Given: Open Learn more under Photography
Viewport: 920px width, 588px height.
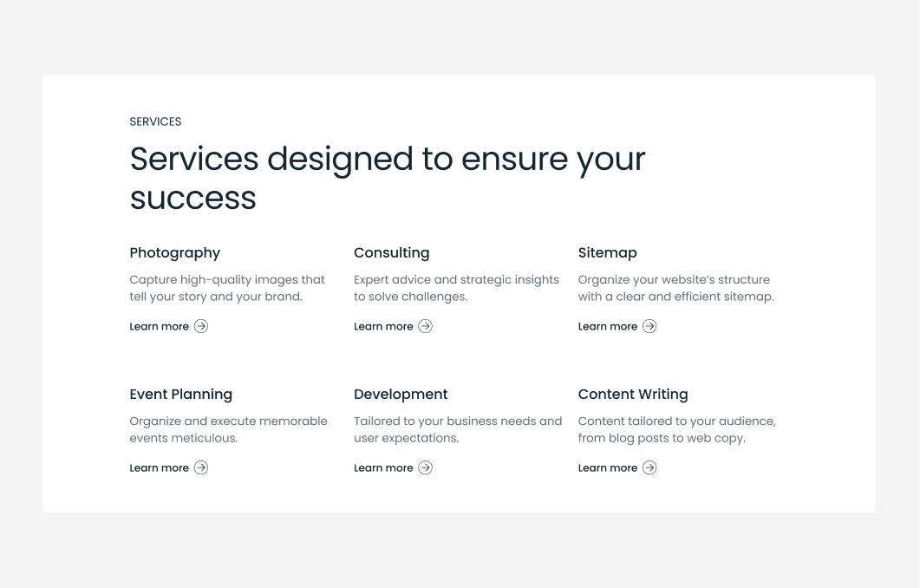Looking at the screenshot, I should tap(159, 326).
